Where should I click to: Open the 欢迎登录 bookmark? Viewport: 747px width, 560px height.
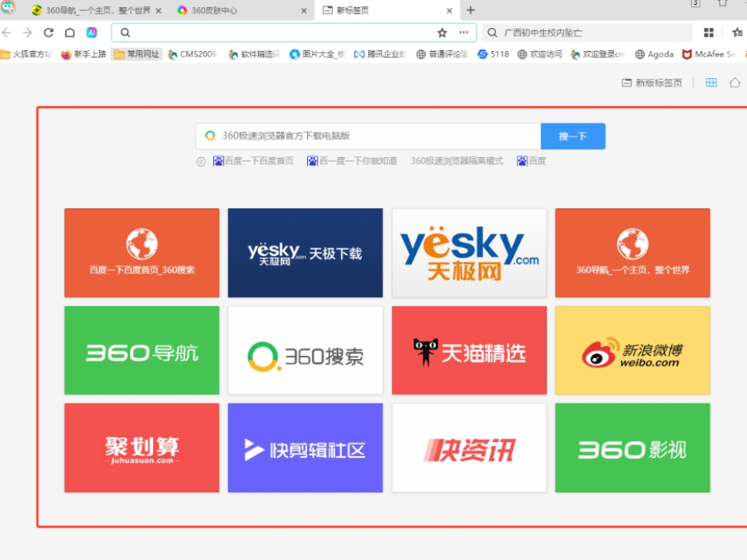click(598, 54)
